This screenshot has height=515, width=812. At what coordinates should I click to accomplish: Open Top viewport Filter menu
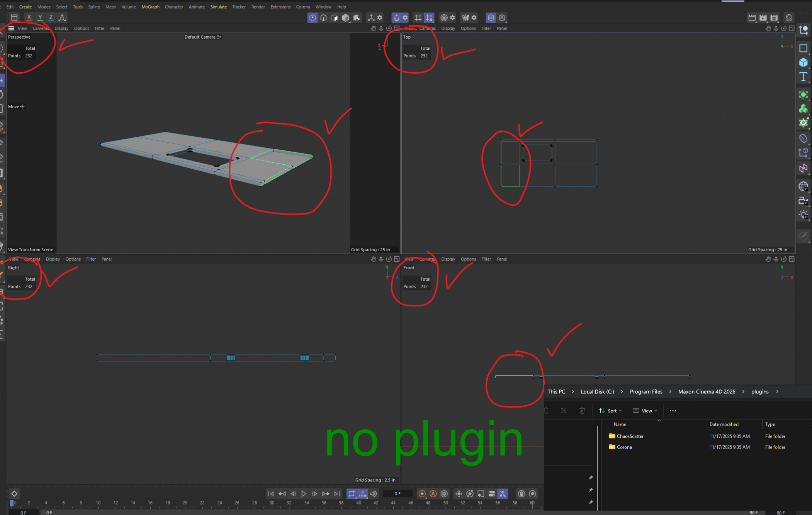point(486,28)
